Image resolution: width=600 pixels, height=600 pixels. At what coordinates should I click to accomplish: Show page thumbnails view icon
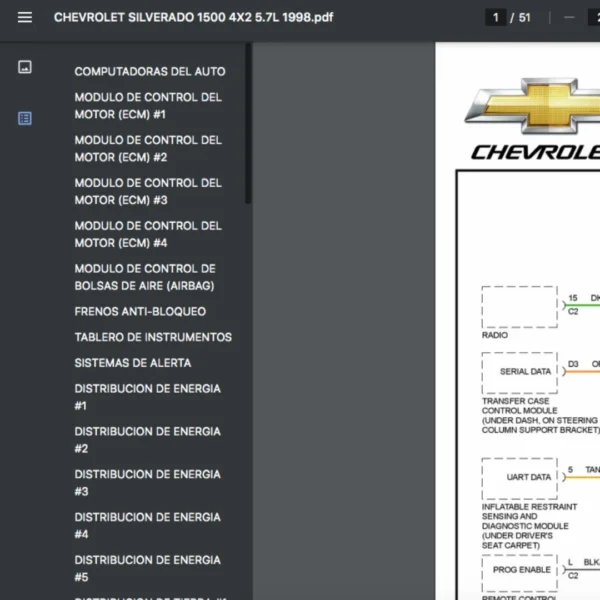(x=25, y=67)
